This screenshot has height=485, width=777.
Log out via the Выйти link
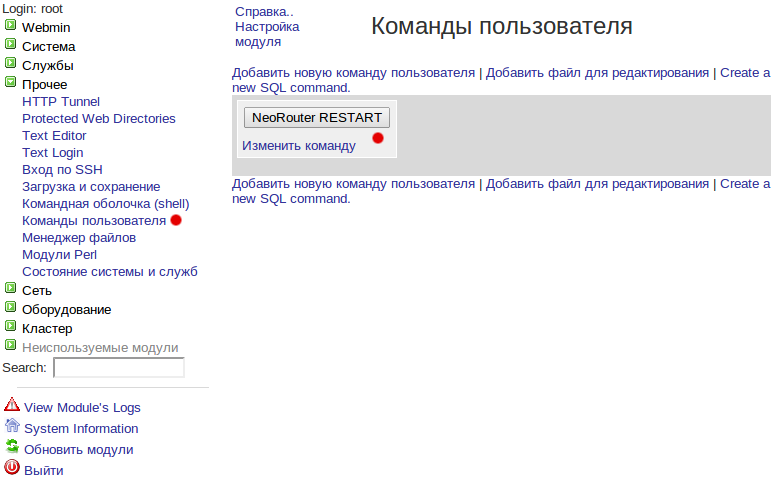pos(44,470)
